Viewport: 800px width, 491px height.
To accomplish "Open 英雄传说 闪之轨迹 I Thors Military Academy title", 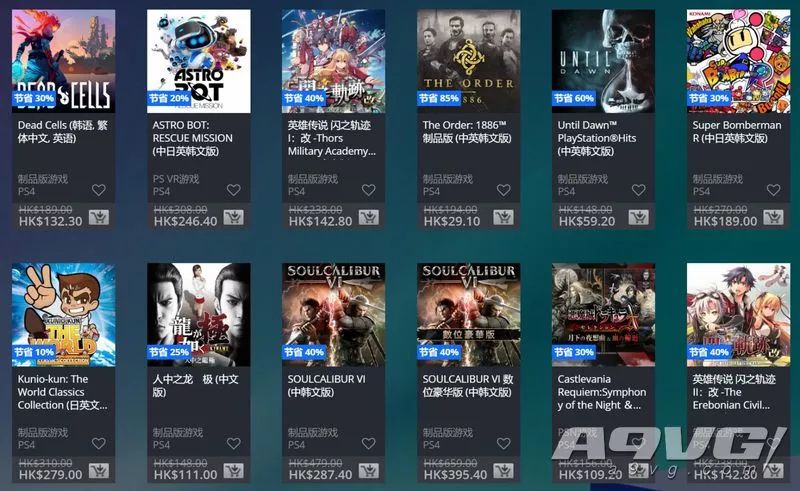I will pyautogui.click(x=332, y=138).
